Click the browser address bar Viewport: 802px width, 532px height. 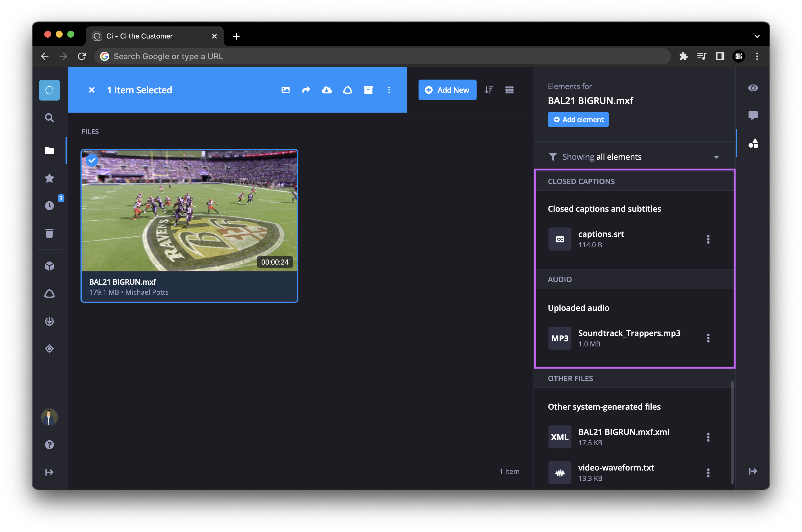382,56
